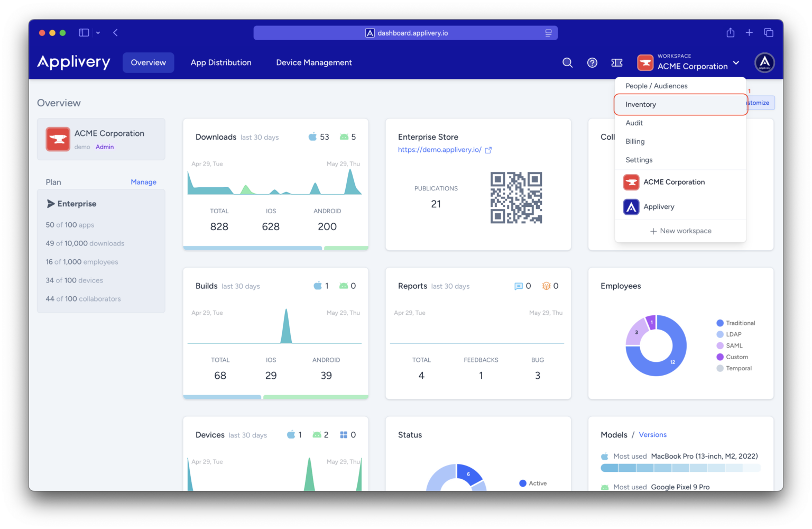Click the Manage link next to Plan
The image size is (812, 529).
pos(143,182)
